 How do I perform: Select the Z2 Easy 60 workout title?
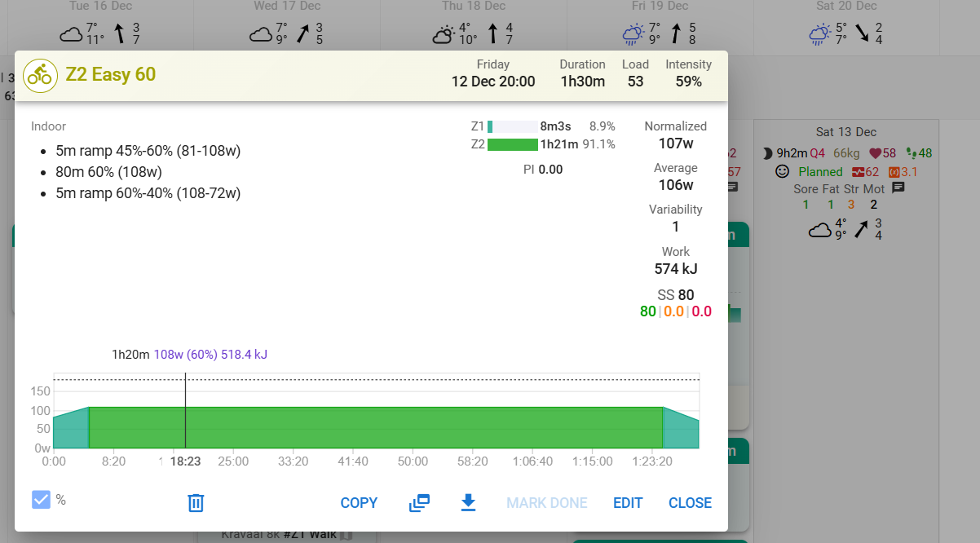point(110,75)
